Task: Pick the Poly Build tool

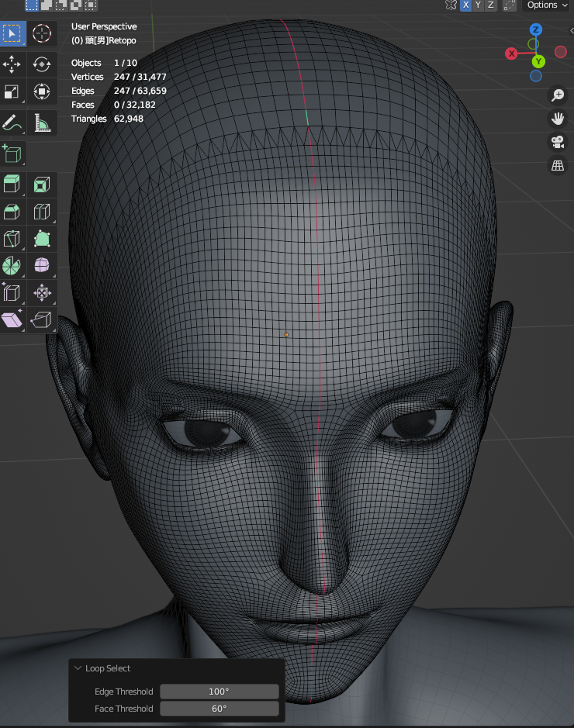Action: [42, 239]
